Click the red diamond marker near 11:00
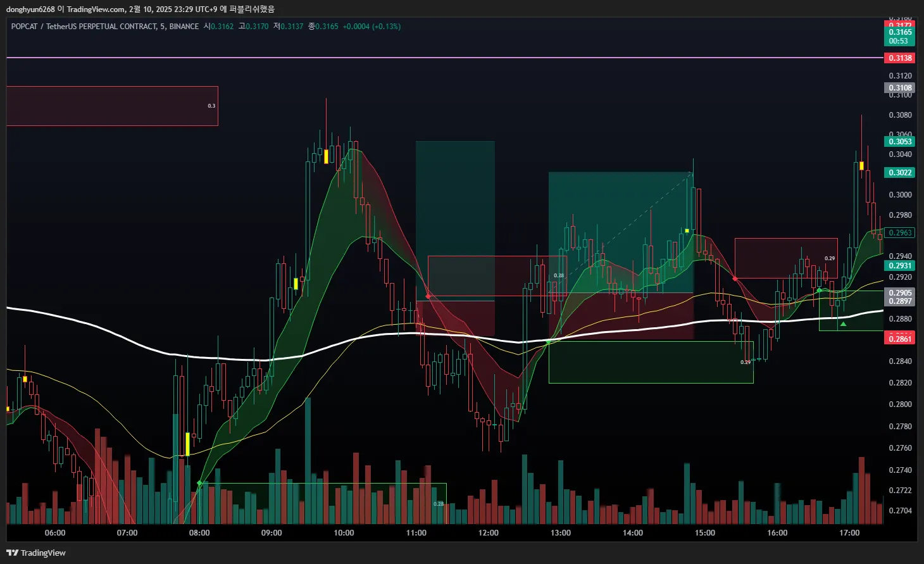The image size is (924, 564). pos(428,296)
